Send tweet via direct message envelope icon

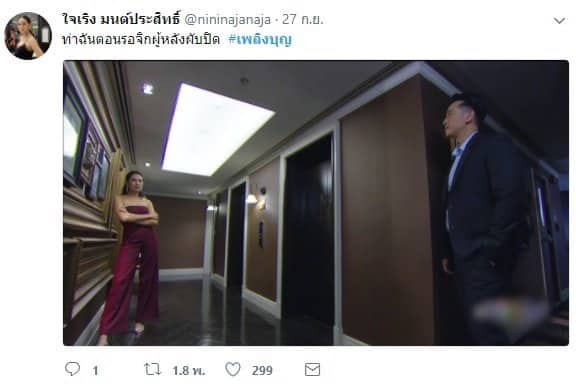(312, 369)
